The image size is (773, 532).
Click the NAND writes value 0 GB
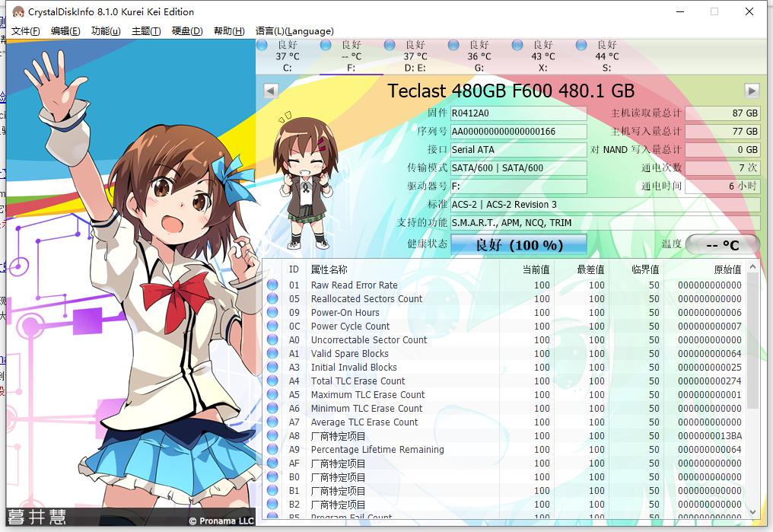click(x=723, y=149)
